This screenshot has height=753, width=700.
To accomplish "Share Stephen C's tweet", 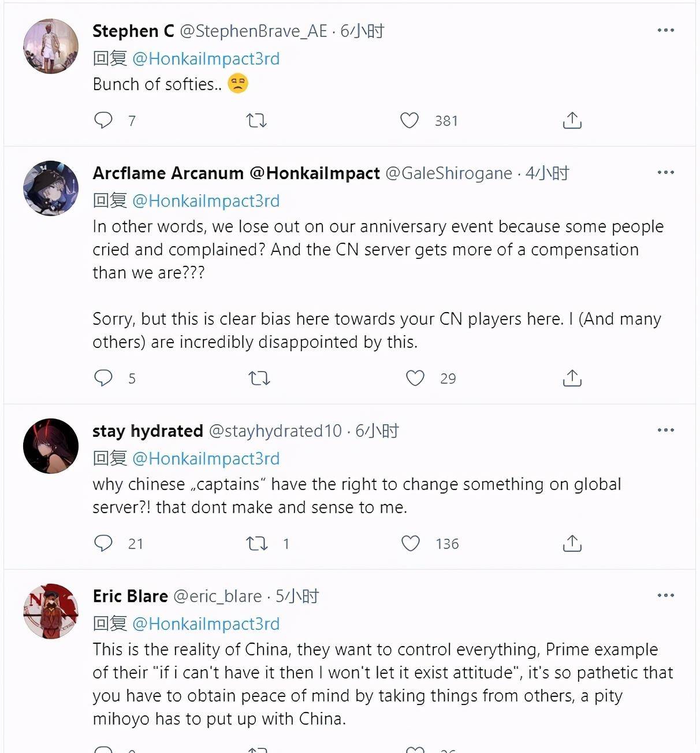I will [572, 120].
